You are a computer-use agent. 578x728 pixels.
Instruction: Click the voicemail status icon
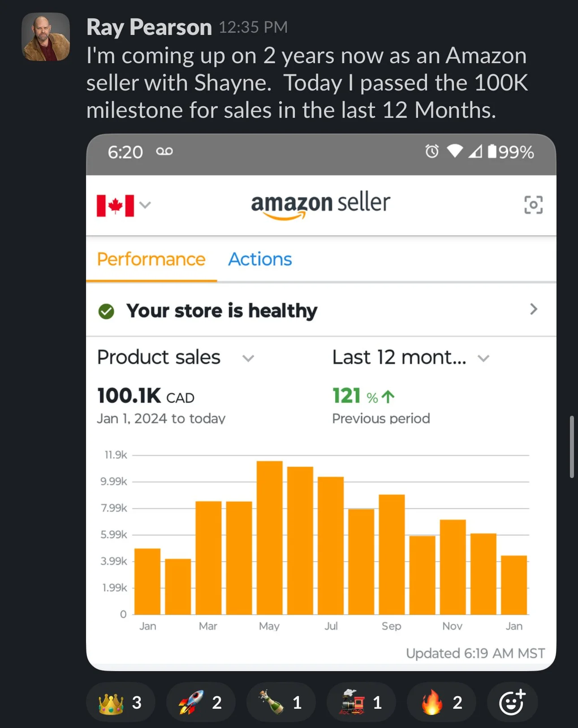tap(164, 151)
